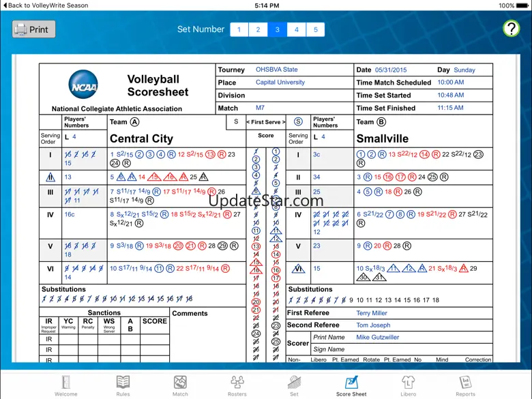Go to the Match tab
The image size is (532, 399).
coord(180,386)
